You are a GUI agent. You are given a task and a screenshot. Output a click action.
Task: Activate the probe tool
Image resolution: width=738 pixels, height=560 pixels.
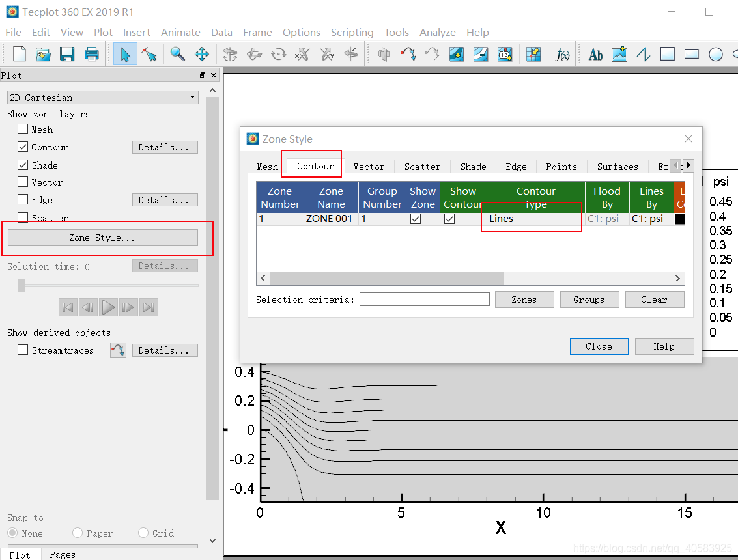(x=533, y=54)
